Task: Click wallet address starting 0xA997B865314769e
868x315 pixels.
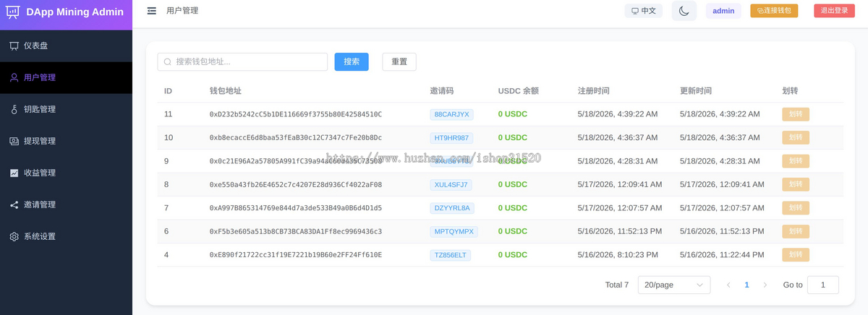Action: [296, 208]
